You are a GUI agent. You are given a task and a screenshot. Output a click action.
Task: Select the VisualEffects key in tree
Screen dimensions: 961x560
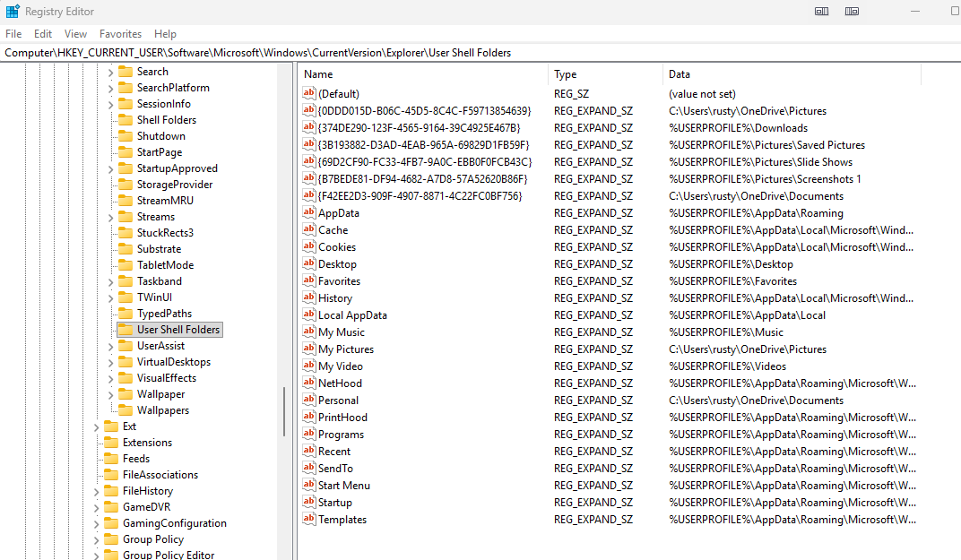(x=166, y=378)
